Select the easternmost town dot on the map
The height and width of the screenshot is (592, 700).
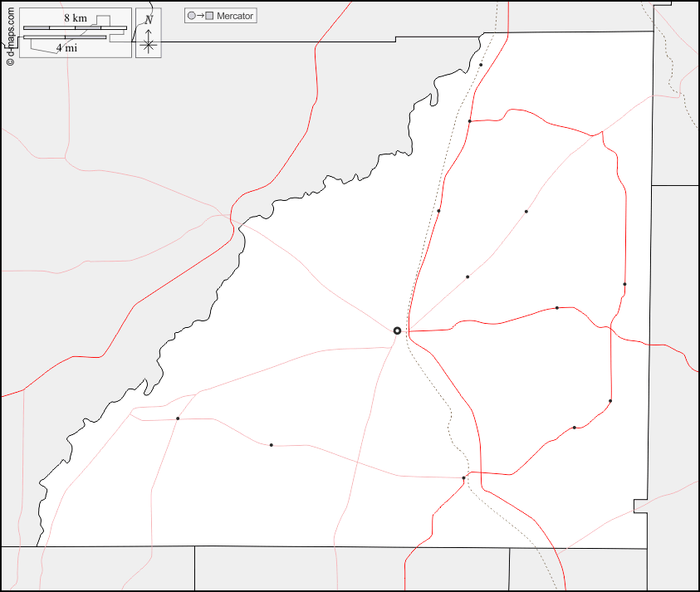click(624, 285)
